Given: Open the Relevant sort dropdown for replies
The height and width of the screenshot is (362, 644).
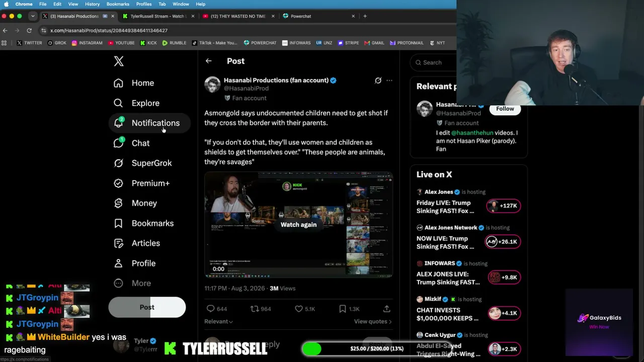Looking at the screenshot, I should (x=218, y=321).
